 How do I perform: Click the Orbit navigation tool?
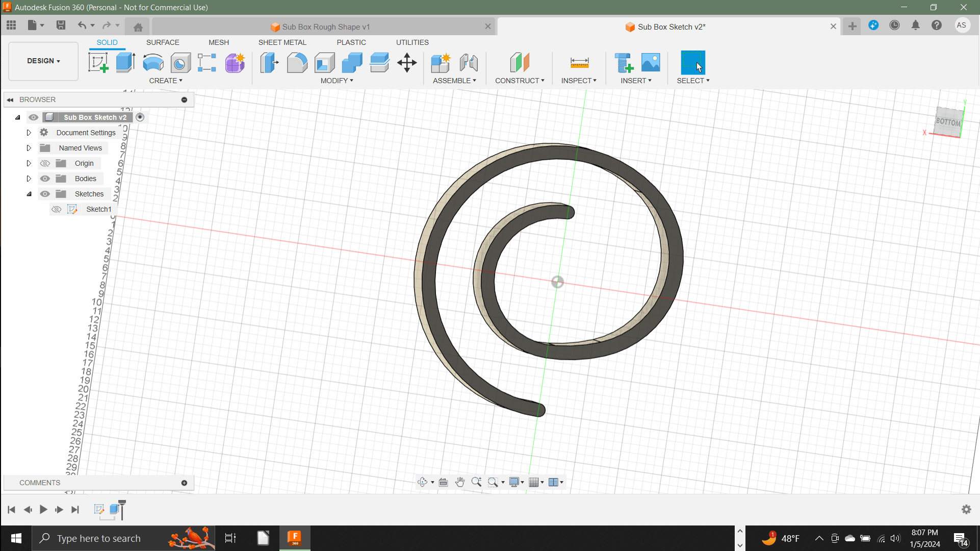423,482
